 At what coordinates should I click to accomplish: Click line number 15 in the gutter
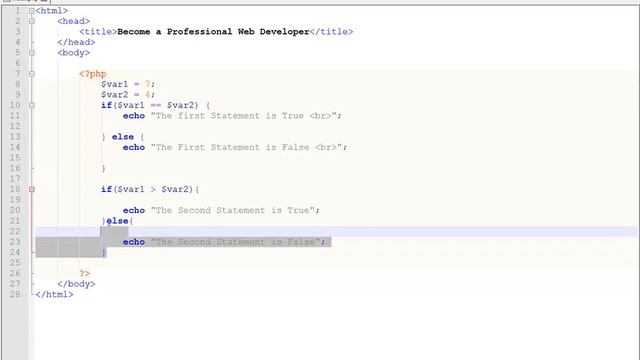click(x=15, y=158)
